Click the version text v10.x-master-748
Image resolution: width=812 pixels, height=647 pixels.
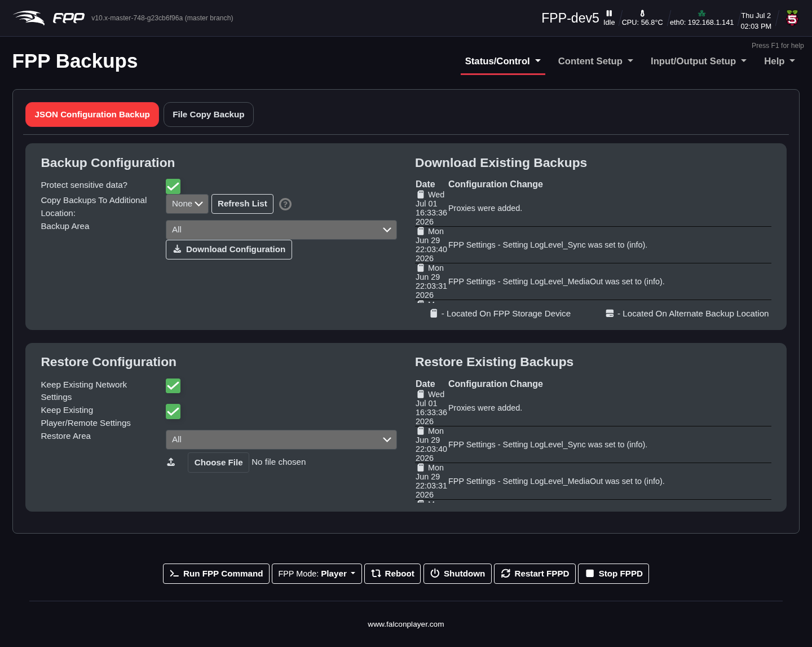[x=162, y=18]
